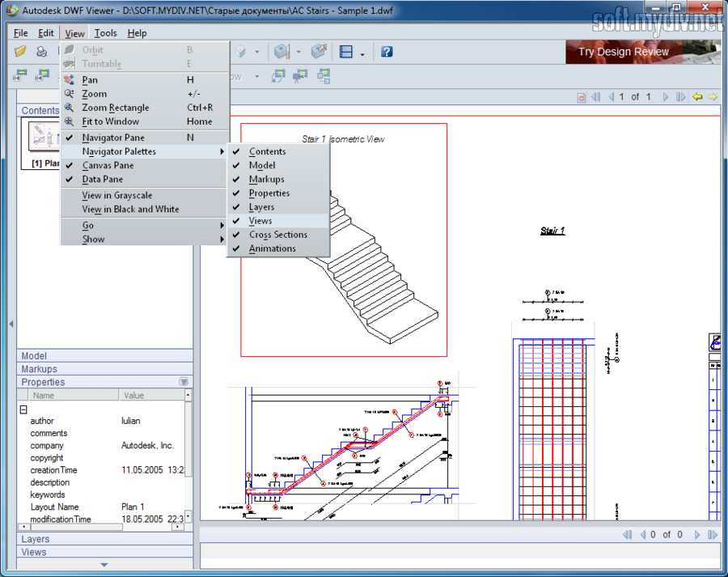Click the blue Help question mark icon
Screen dimensions: 728x577
(x=387, y=52)
